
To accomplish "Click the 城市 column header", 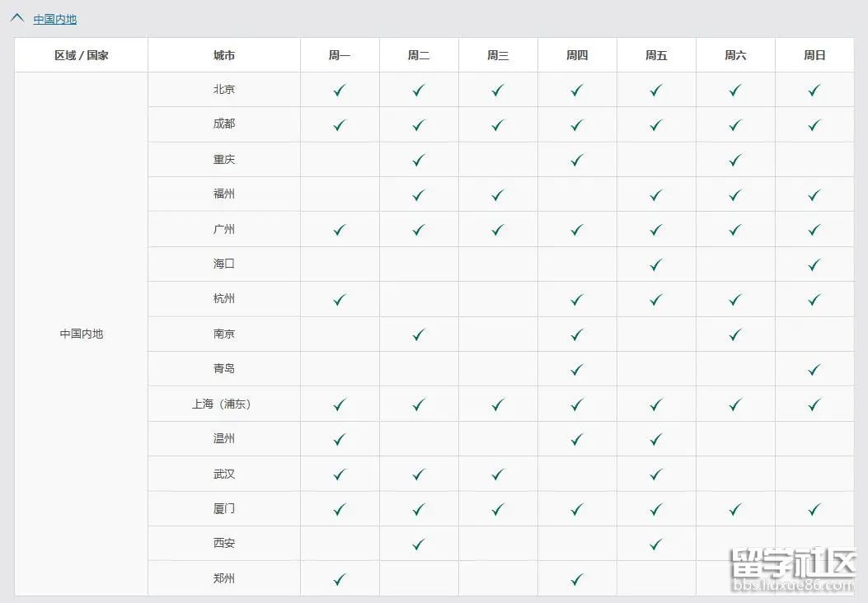I will coord(224,55).
